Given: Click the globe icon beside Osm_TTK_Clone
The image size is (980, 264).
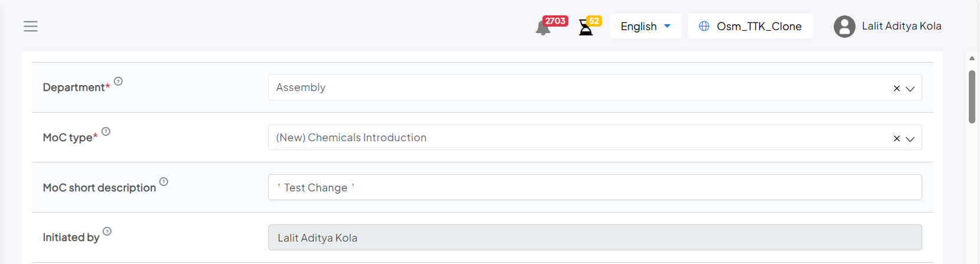Looking at the screenshot, I should click(x=704, y=27).
